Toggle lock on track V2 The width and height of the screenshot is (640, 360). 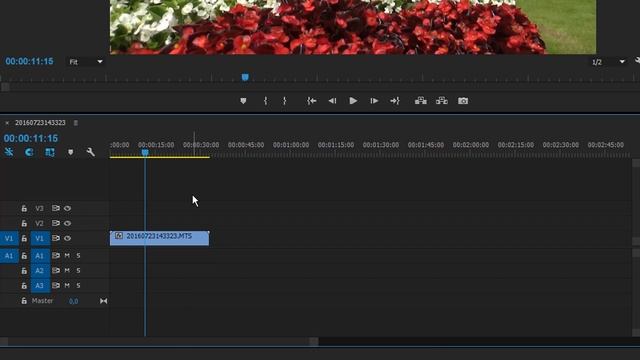tap(24, 223)
